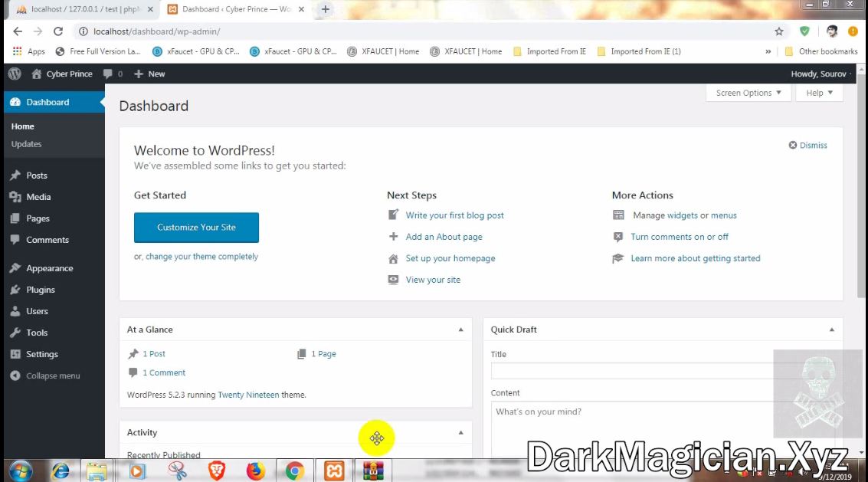Show hidden bookmarks with the chevron
Viewport: 868px width, 482px height.
click(768, 51)
